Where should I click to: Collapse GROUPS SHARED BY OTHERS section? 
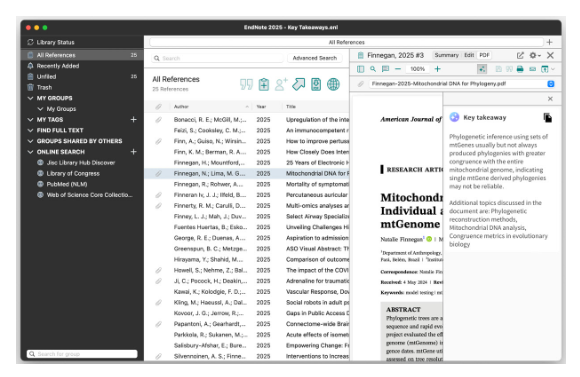(x=30, y=141)
